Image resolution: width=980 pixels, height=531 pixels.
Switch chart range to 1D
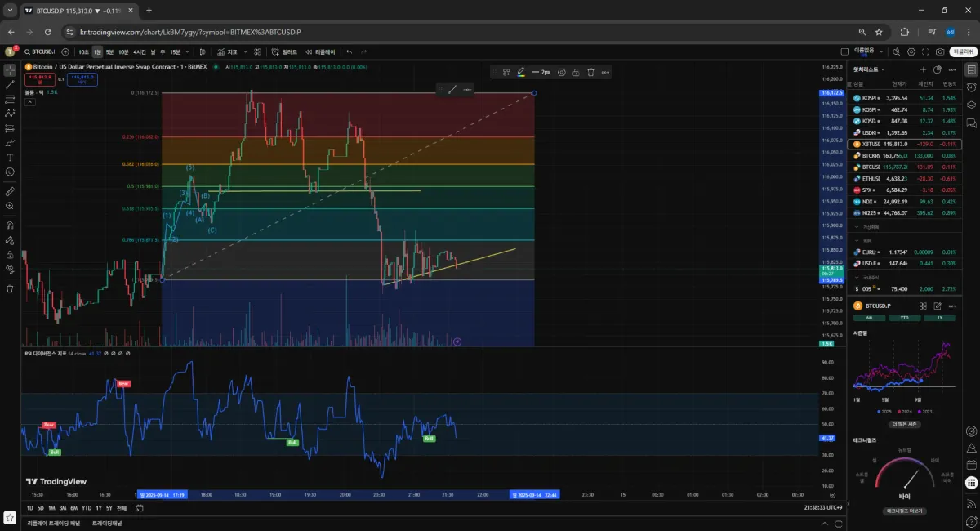[x=30, y=508]
